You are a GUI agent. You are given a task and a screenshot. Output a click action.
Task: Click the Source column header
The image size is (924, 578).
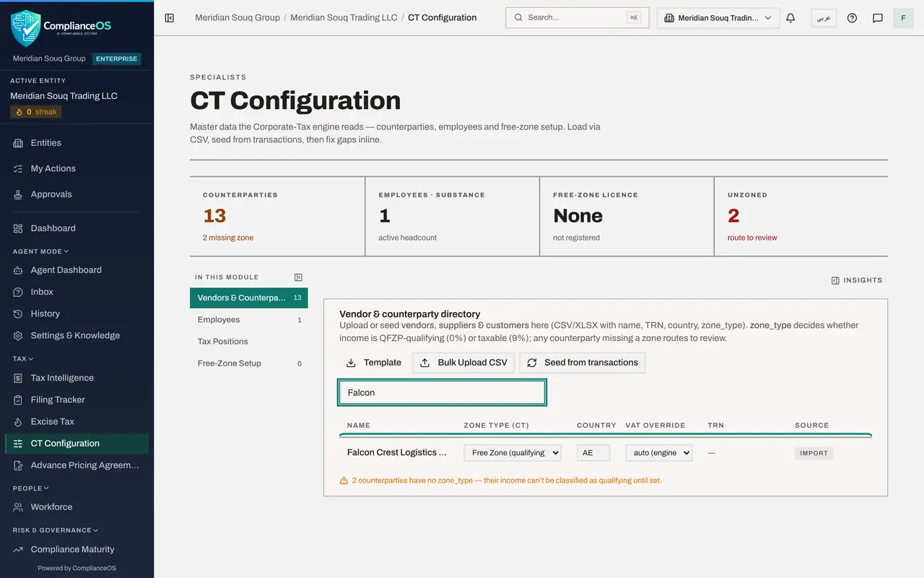(812, 426)
